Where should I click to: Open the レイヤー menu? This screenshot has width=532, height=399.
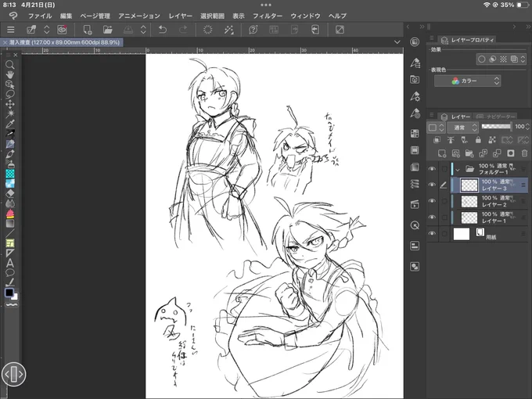pos(180,16)
